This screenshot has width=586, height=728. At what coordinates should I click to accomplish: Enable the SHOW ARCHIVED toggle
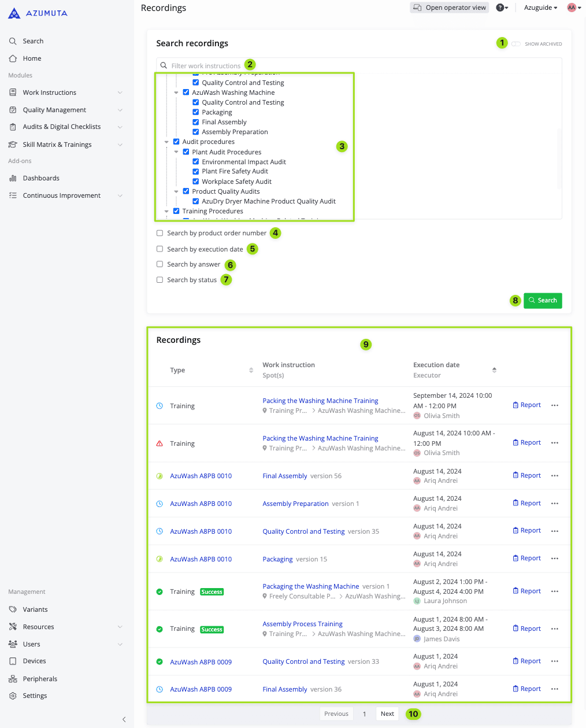pos(515,43)
